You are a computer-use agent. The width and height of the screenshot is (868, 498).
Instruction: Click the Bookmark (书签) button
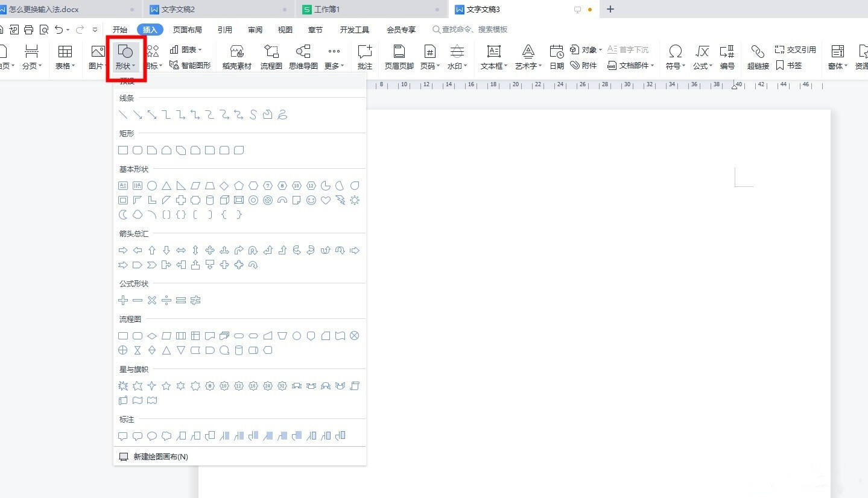[789, 65]
